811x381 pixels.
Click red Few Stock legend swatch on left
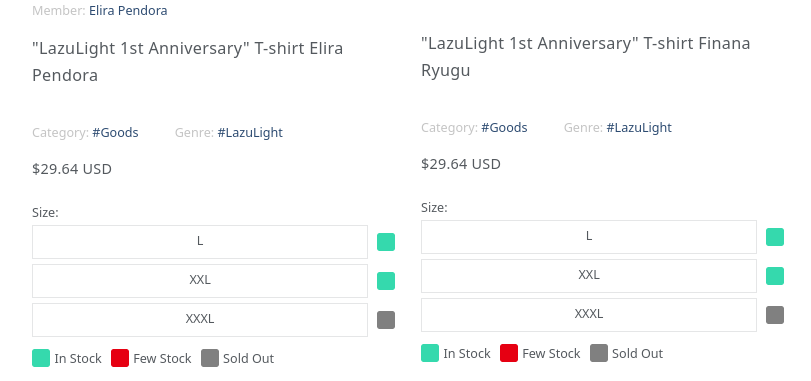(119, 358)
